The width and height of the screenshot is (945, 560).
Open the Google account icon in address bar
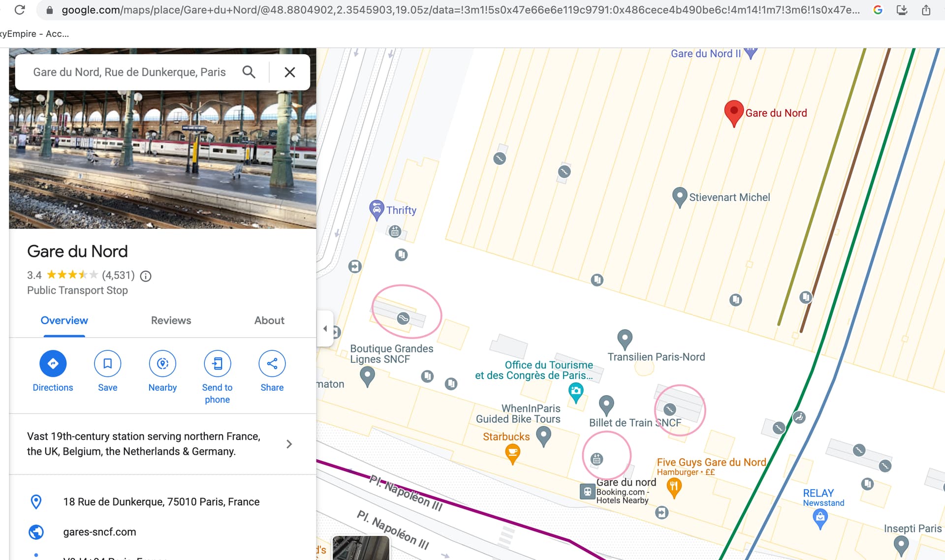pos(878,10)
